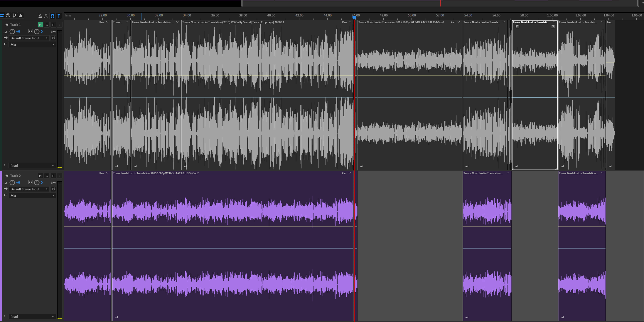Screen dimensions: 644x322
Task: Adjust the Track 1 volume knob
Action: click(x=12, y=31)
